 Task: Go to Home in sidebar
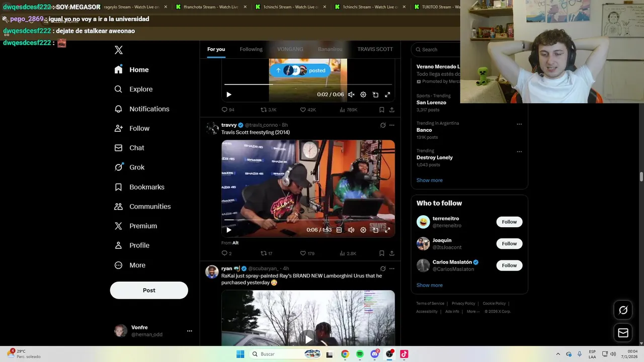point(132,70)
